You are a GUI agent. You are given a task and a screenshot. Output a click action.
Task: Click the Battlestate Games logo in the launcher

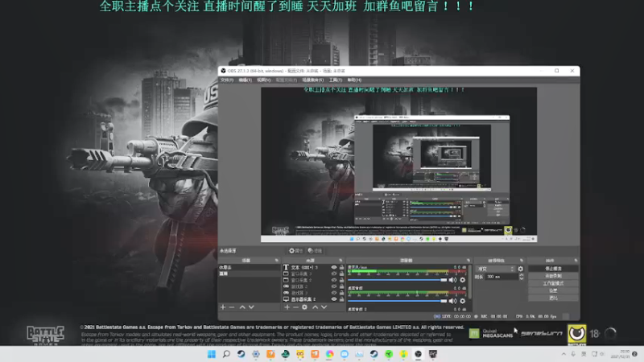46,335
